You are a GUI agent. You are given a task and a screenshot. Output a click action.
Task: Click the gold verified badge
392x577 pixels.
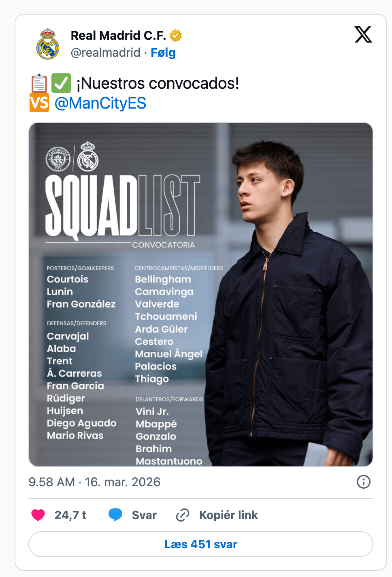pyautogui.click(x=175, y=36)
